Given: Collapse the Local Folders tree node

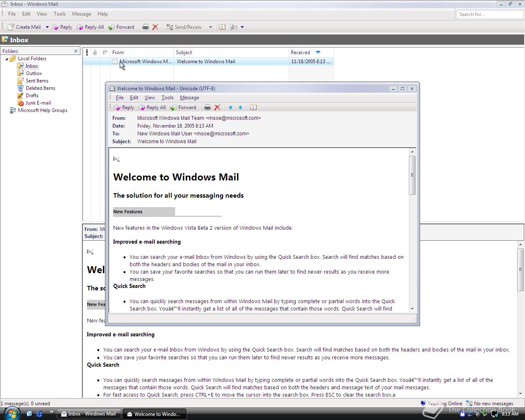Looking at the screenshot, I should coord(7,59).
